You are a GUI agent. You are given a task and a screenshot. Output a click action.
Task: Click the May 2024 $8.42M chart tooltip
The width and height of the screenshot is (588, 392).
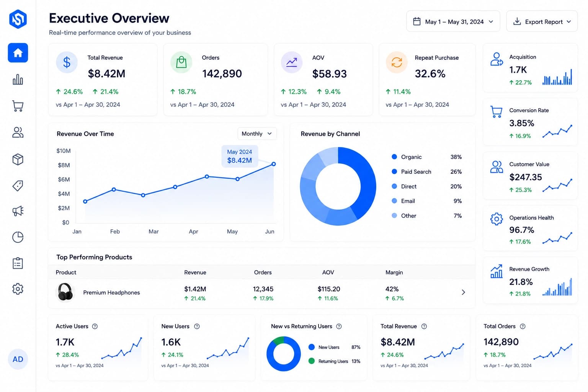point(240,156)
